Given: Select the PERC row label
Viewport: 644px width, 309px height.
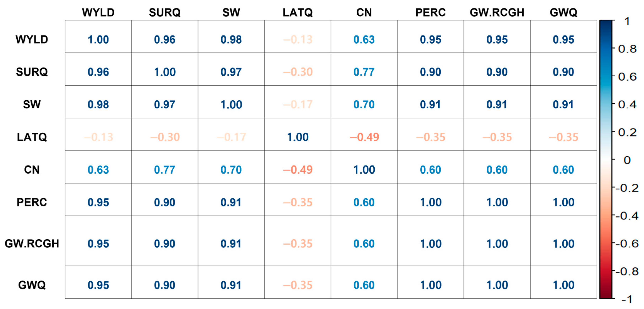Looking at the screenshot, I should 32,202.
